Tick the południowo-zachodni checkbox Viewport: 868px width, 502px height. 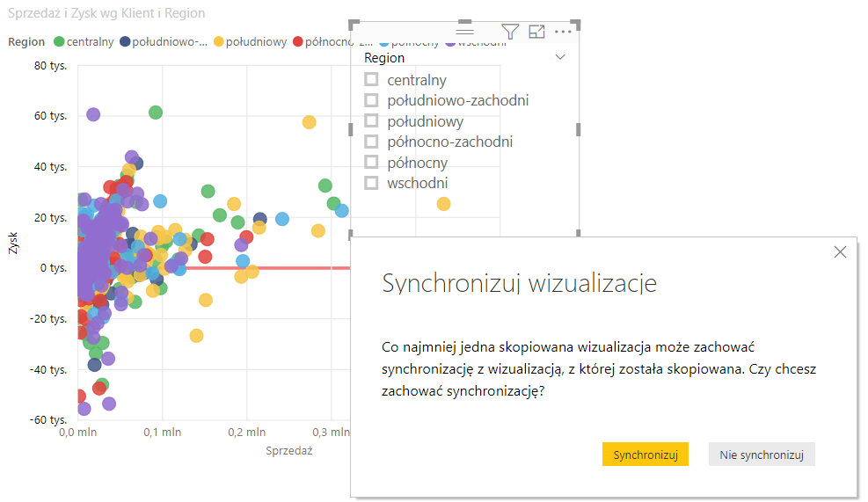(371, 101)
